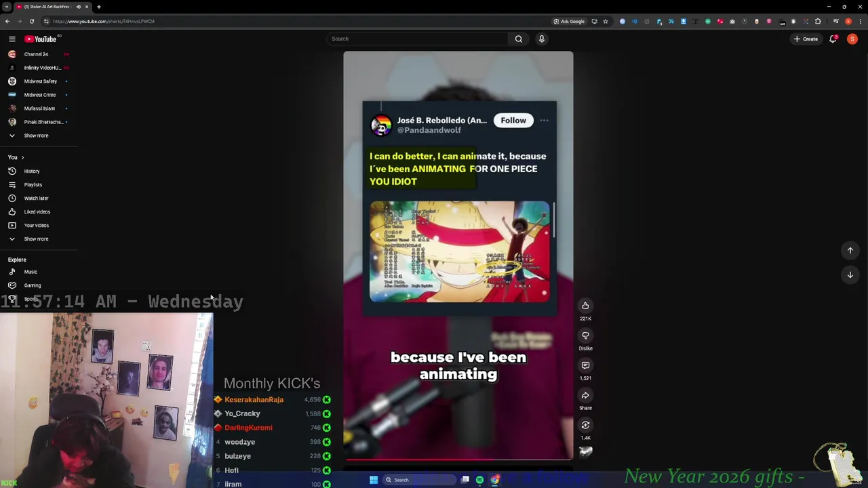868x488 pixels.
Task: Open YouTube notifications bell
Action: click(x=833, y=39)
